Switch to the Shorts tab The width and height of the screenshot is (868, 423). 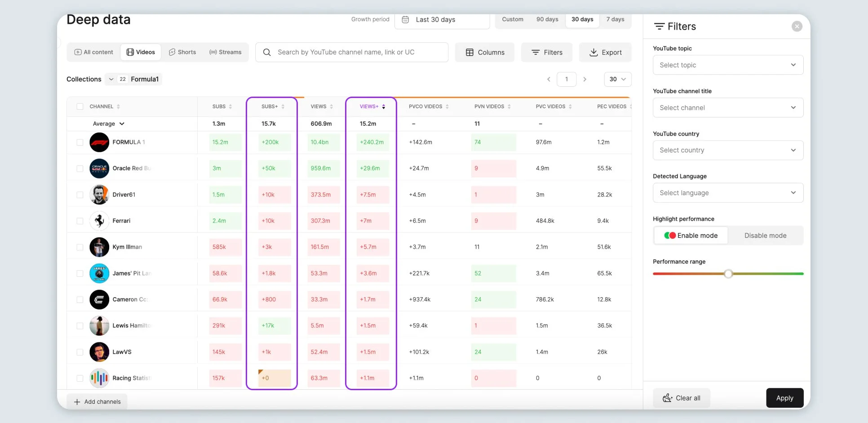coord(182,52)
